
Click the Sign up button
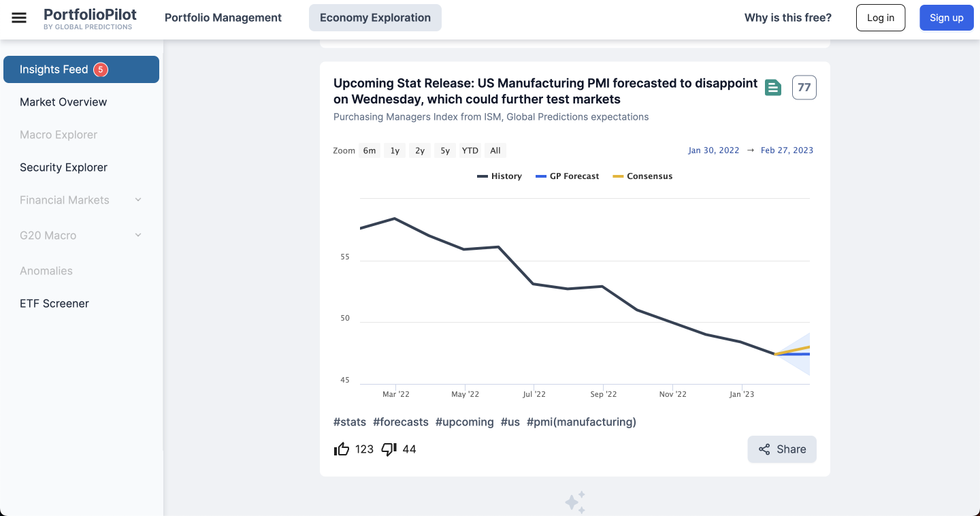click(x=946, y=18)
